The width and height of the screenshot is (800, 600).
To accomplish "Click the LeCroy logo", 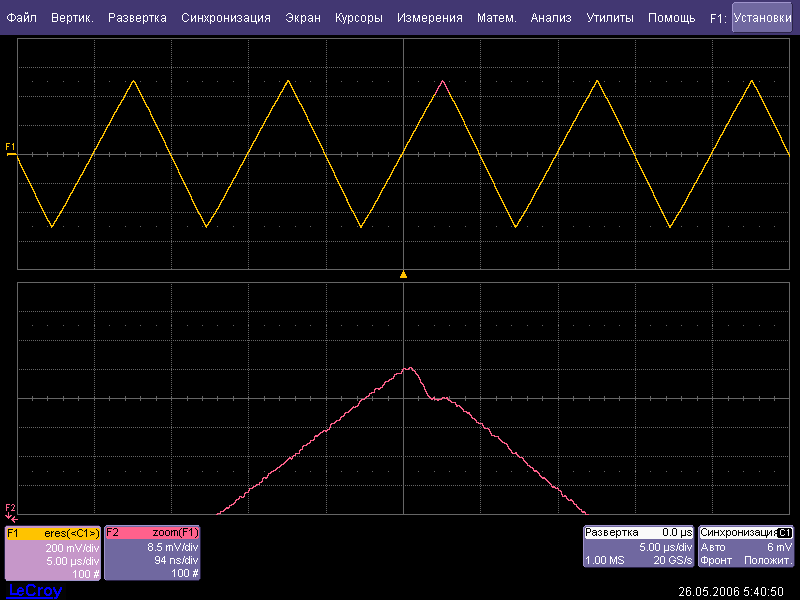I will tap(35, 591).
